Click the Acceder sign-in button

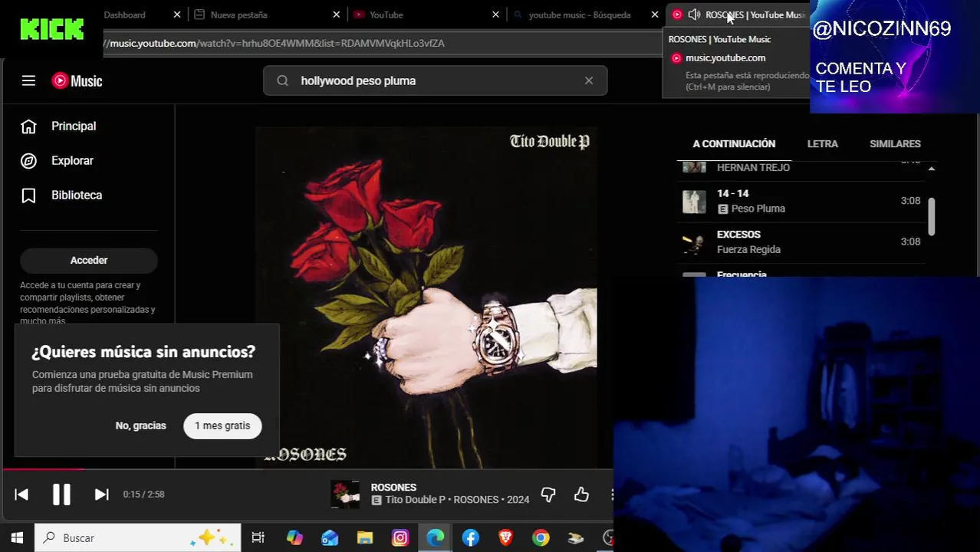89,260
